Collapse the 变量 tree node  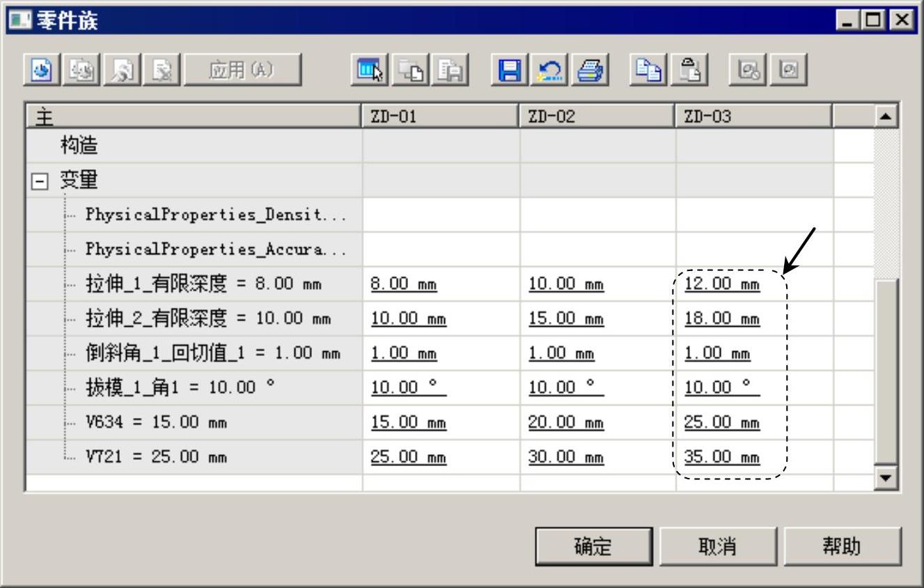click(x=40, y=181)
